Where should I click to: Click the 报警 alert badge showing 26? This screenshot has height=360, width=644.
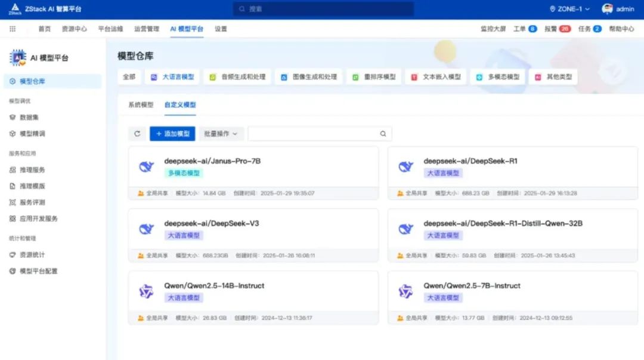click(x=564, y=29)
